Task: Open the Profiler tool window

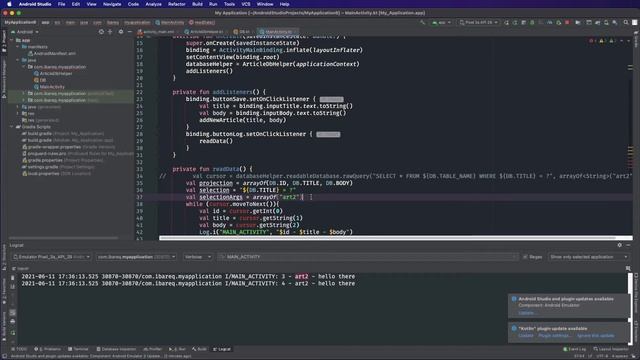Action: coord(153,349)
